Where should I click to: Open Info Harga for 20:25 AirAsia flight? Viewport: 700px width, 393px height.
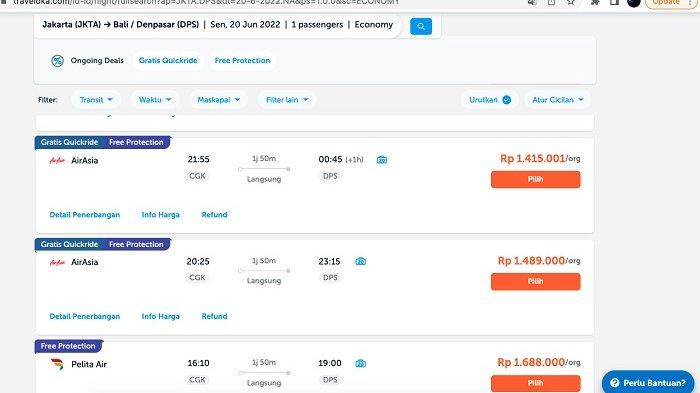[x=160, y=317]
